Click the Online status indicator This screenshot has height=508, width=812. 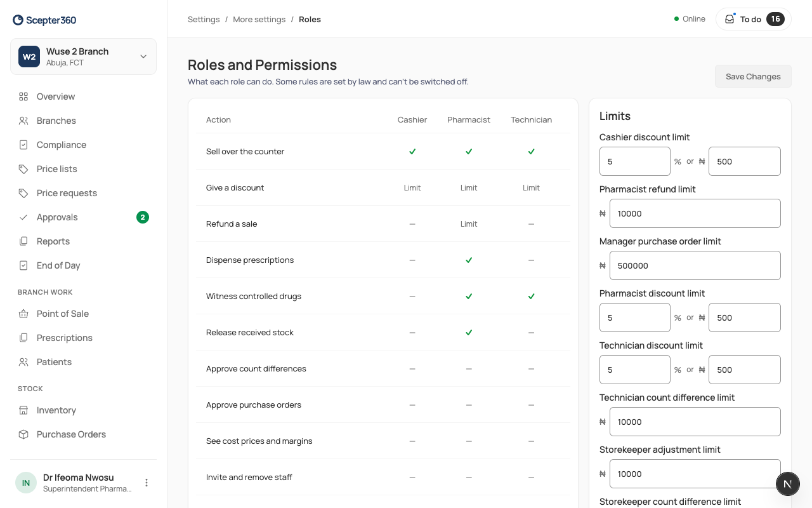pos(690,19)
